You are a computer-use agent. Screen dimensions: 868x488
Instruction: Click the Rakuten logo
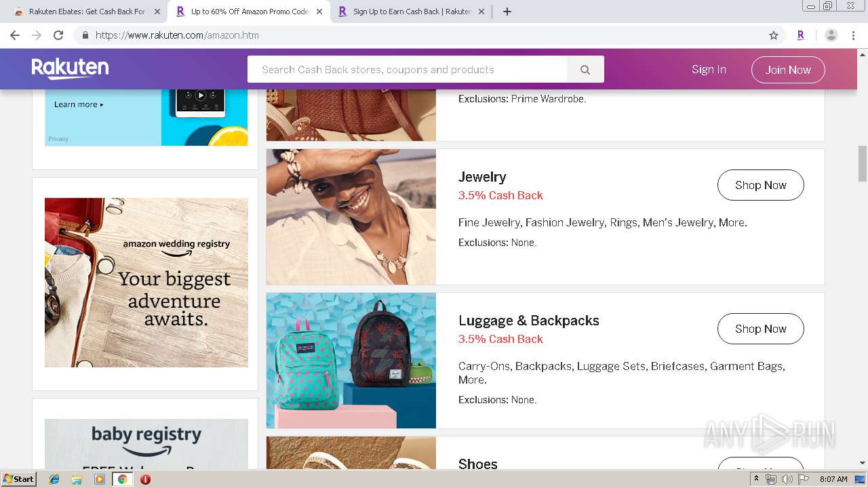(x=70, y=68)
